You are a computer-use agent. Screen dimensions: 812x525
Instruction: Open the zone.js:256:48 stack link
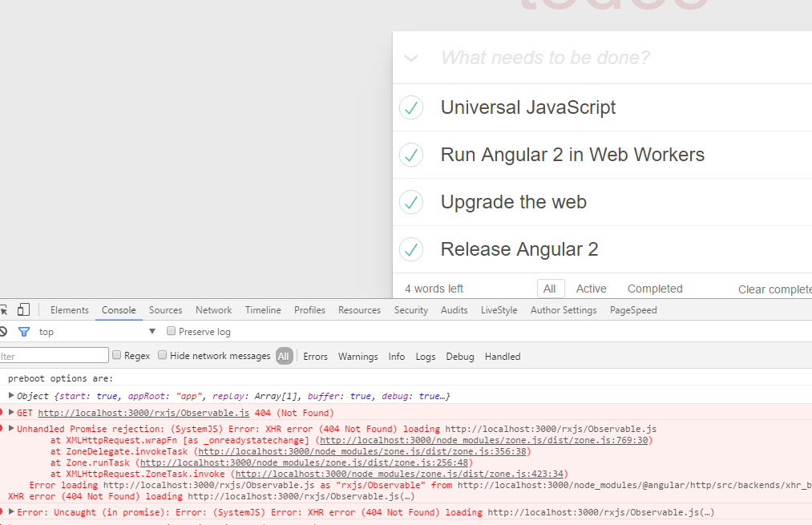pyautogui.click(x=304, y=462)
